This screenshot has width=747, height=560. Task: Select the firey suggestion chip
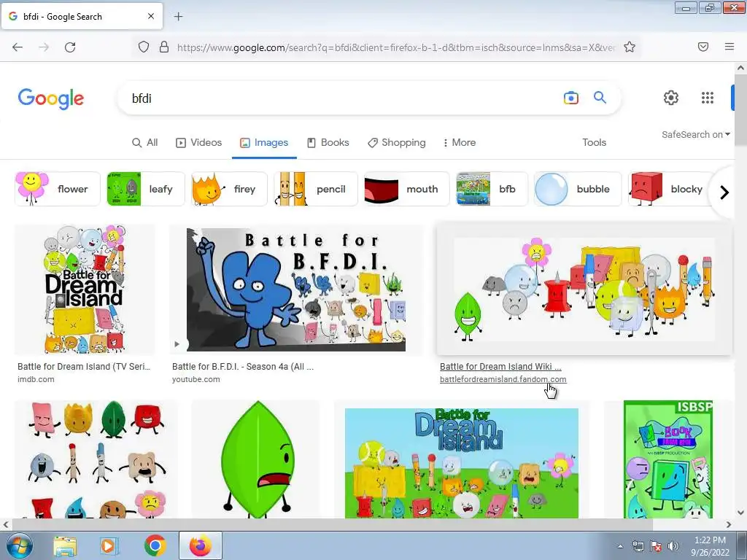229,189
